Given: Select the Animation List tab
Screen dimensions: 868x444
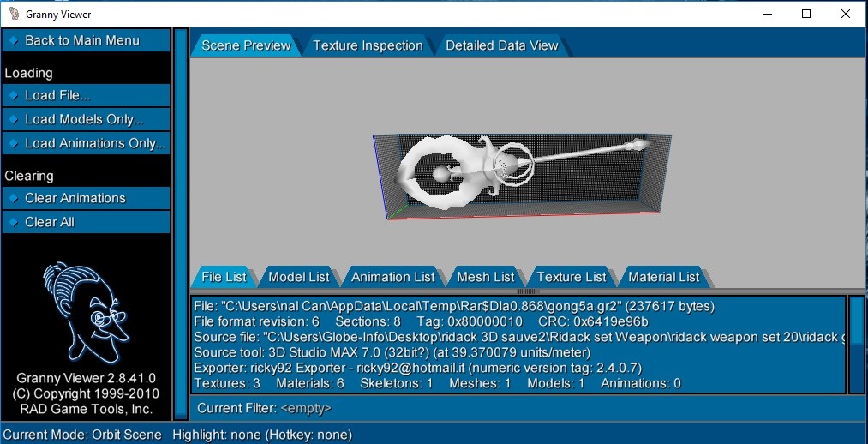Looking at the screenshot, I should pos(393,277).
